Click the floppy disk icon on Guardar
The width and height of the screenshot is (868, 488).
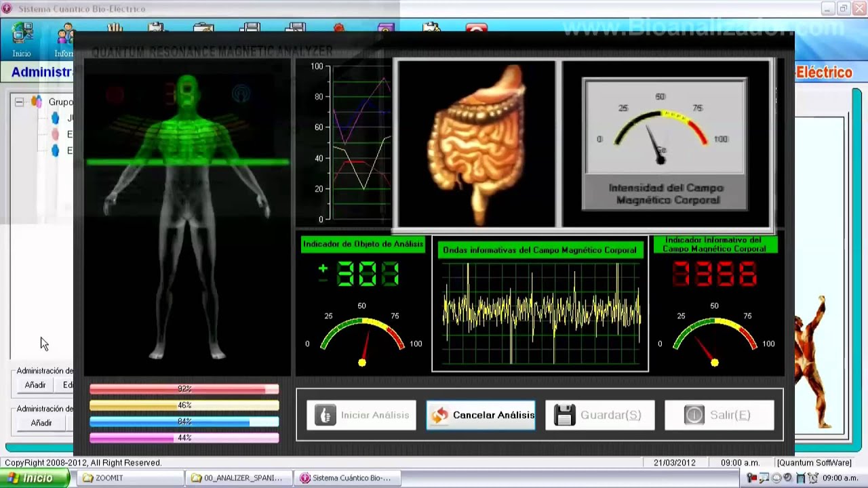(564, 415)
